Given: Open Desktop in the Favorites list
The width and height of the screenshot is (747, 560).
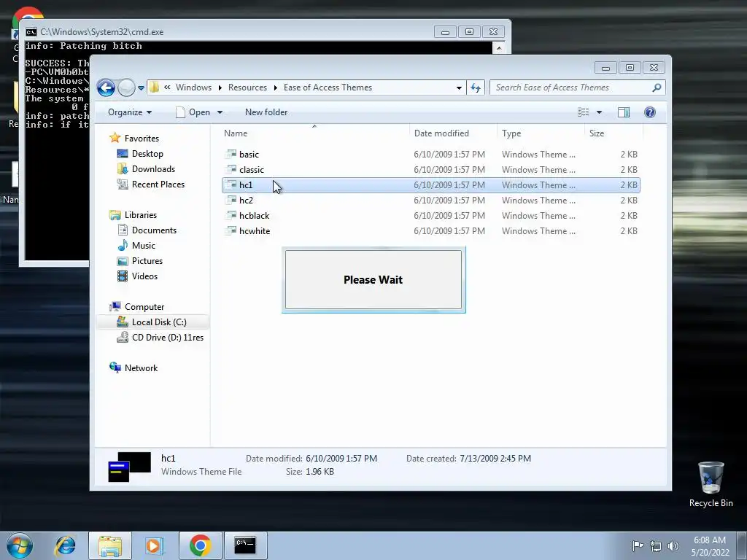Looking at the screenshot, I should pos(147,154).
